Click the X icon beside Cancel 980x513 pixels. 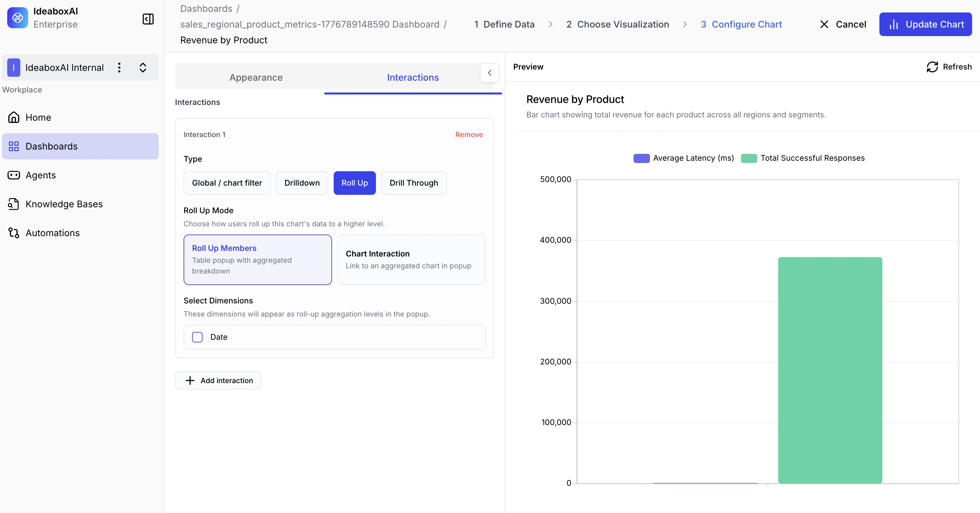pyautogui.click(x=824, y=24)
